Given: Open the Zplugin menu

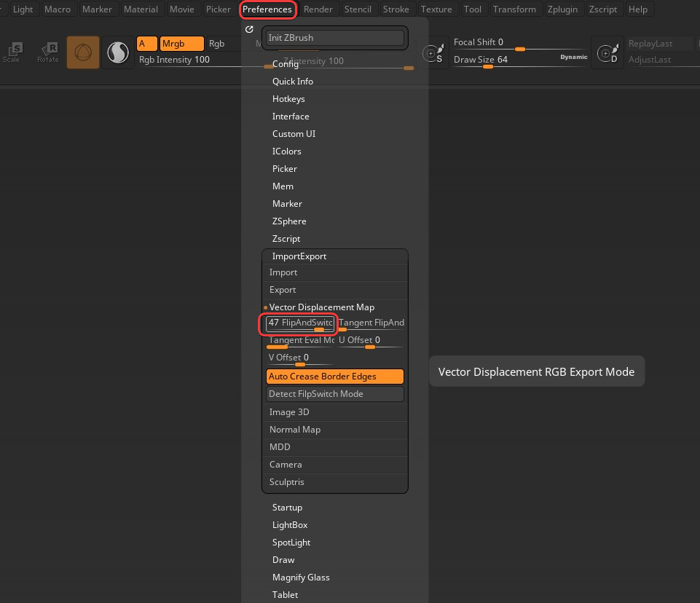Looking at the screenshot, I should coord(562,9).
